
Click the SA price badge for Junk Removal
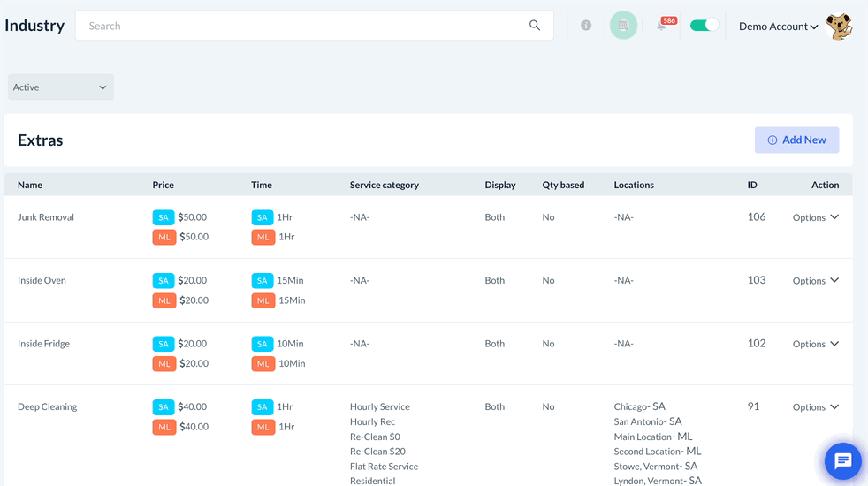(164, 217)
